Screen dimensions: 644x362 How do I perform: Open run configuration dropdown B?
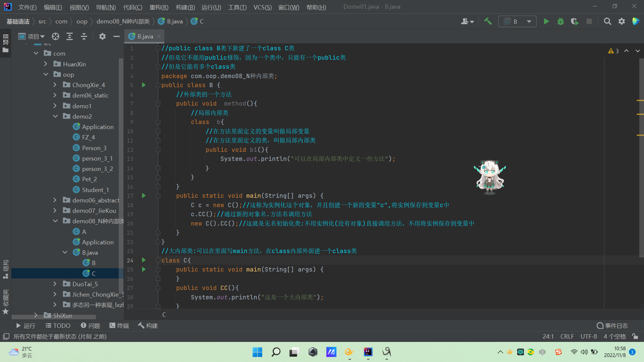(517, 21)
